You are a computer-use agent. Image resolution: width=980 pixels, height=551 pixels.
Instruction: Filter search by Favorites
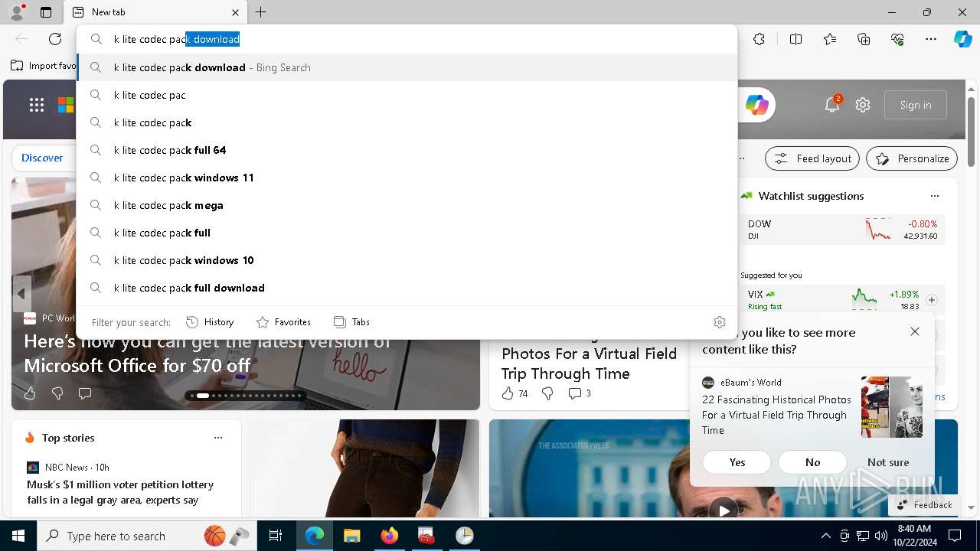[x=283, y=322]
